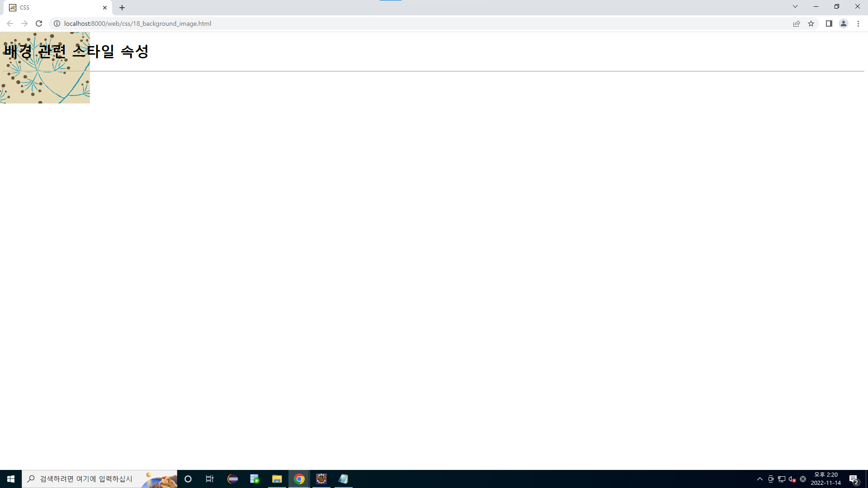The height and width of the screenshot is (488, 868).
Task: Toggle the muted volume icon
Action: tap(792, 479)
